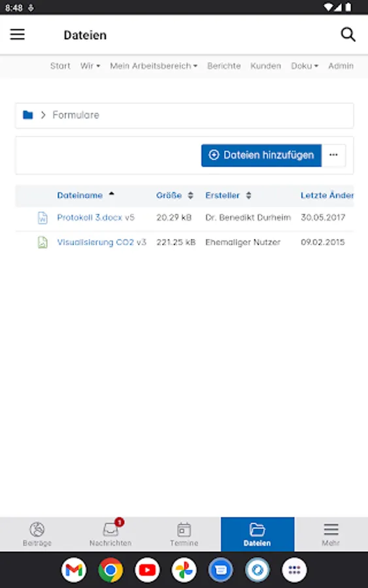
Task: Open the Admin menu item
Action: coord(341,66)
